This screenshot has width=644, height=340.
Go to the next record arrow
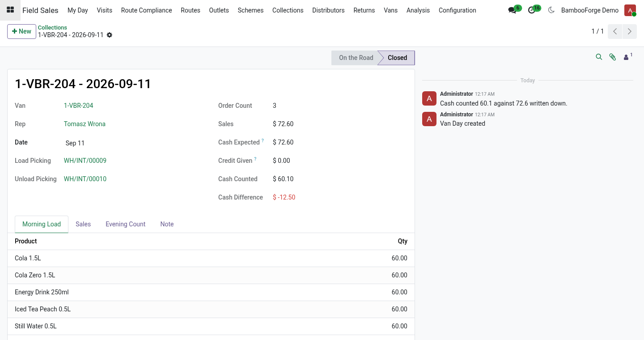629,31
